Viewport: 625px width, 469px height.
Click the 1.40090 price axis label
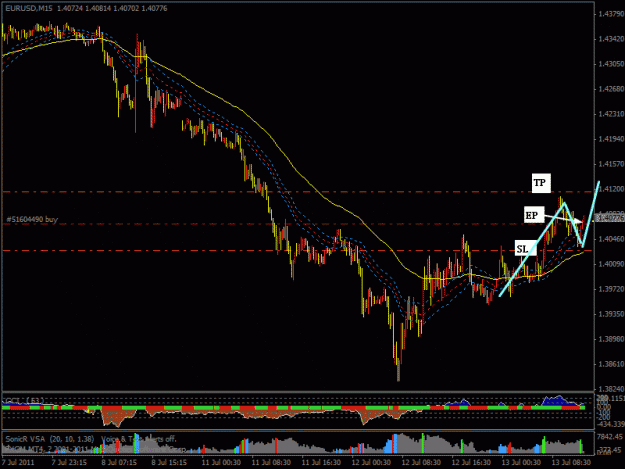(x=611, y=264)
